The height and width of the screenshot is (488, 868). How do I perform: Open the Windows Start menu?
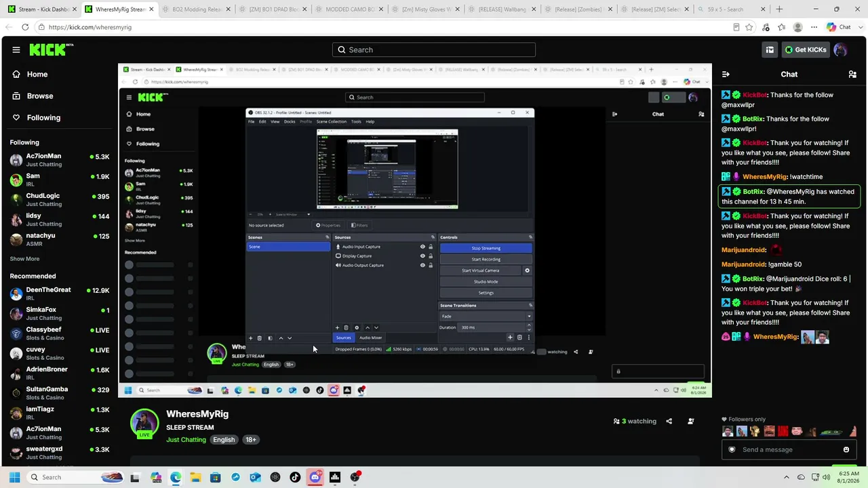14,477
